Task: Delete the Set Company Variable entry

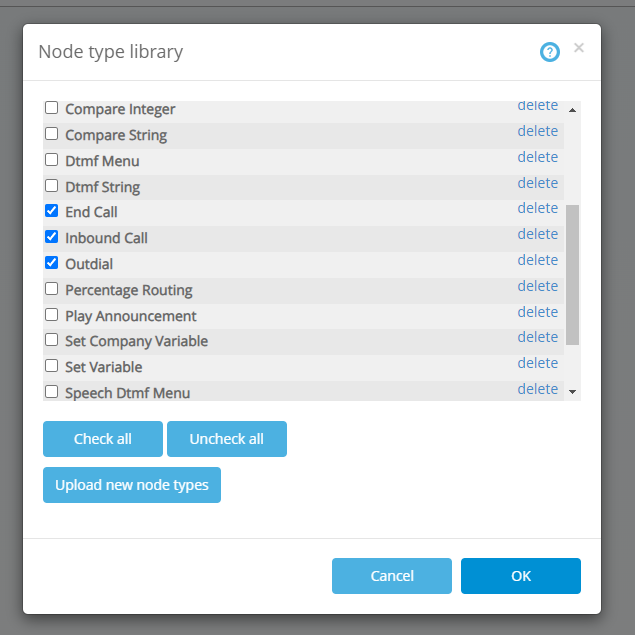Action: coord(538,337)
